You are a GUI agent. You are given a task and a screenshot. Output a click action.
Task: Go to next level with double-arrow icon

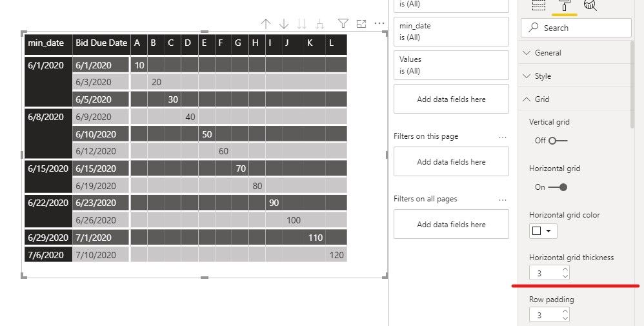301,24
